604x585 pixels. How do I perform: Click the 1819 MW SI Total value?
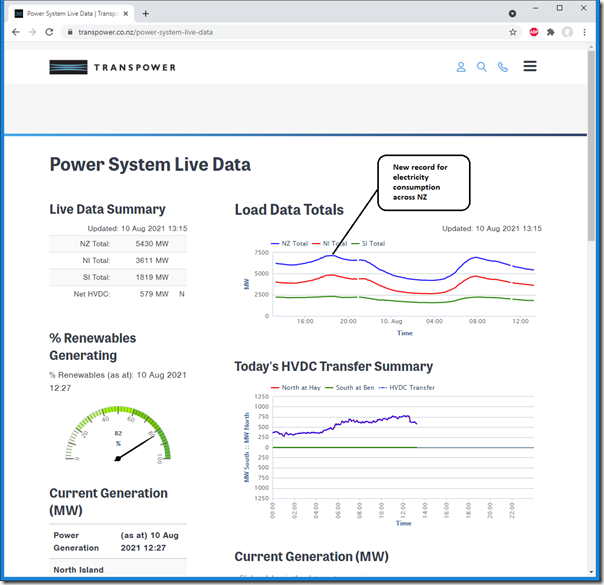point(152,277)
